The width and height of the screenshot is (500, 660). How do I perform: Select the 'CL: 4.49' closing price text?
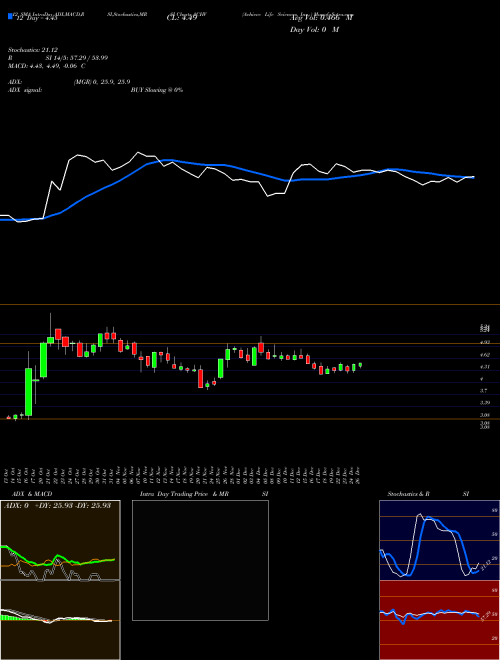182,18
